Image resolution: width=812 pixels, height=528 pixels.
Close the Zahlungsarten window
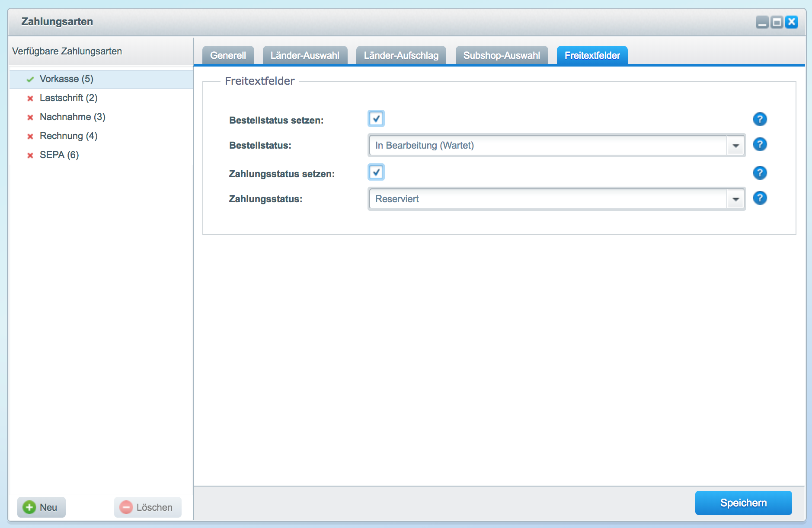point(792,22)
